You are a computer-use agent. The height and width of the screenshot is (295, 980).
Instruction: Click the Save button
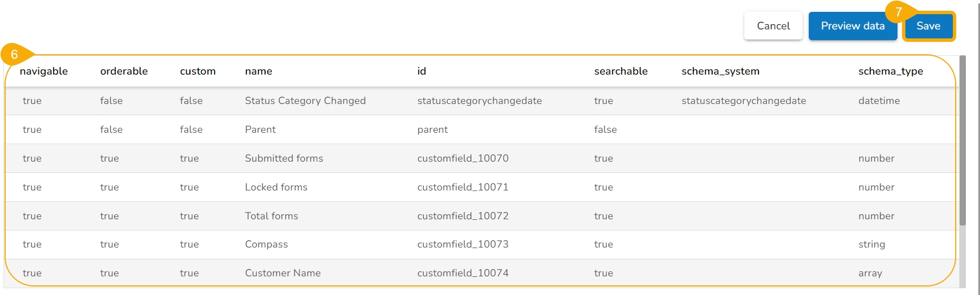(928, 26)
